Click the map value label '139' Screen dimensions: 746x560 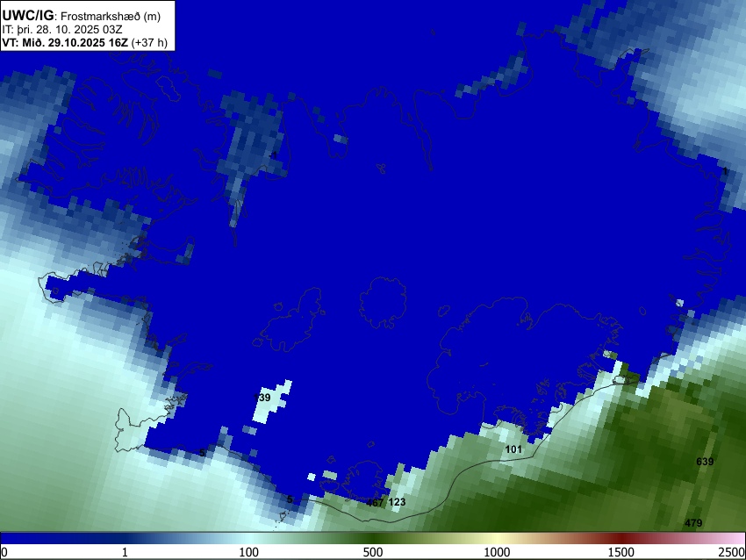pyautogui.click(x=262, y=398)
